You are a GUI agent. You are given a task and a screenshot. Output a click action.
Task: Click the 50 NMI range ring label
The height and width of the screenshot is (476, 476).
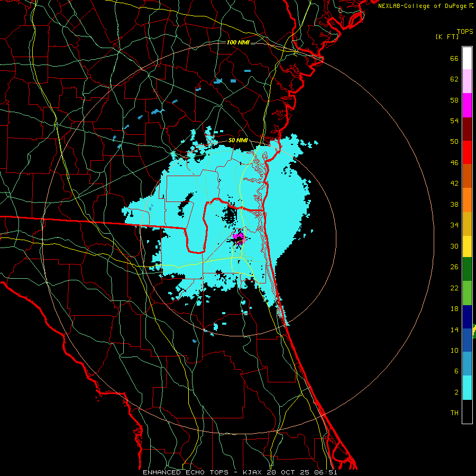(x=238, y=140)
